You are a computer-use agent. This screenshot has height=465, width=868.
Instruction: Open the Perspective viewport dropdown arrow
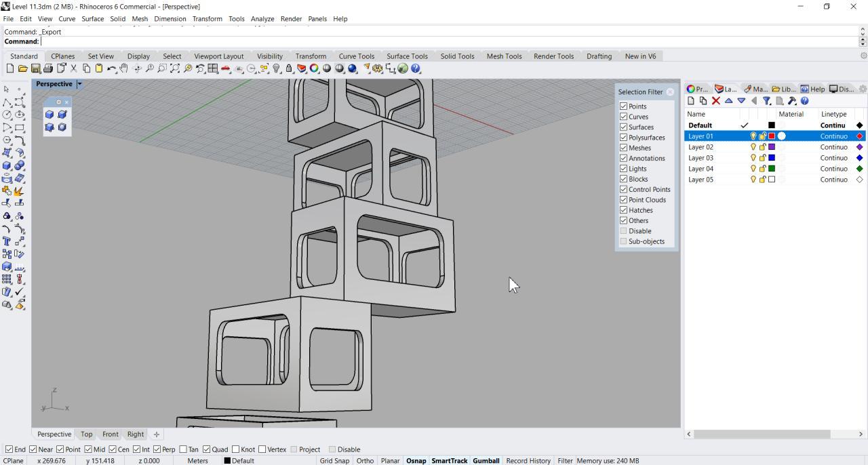(79, 84)
